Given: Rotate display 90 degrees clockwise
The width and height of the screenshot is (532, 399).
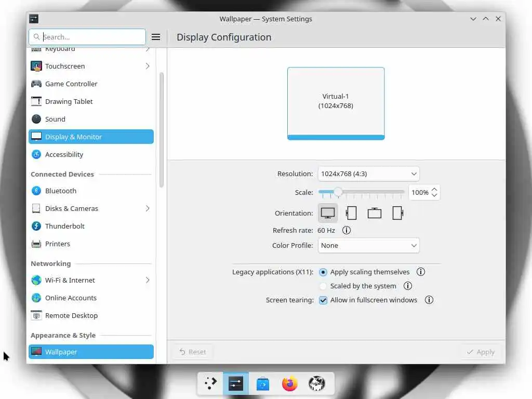Looking at the screenshot, I should tap(397, 213).
